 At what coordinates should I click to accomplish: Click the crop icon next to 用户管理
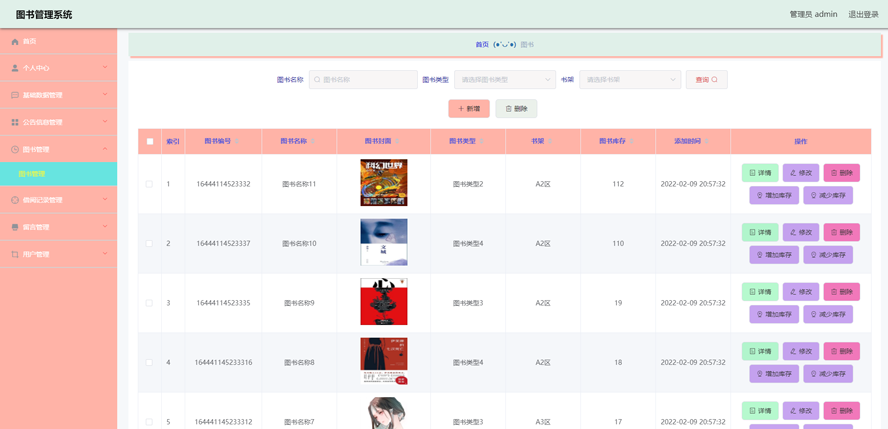click(15, 254)
